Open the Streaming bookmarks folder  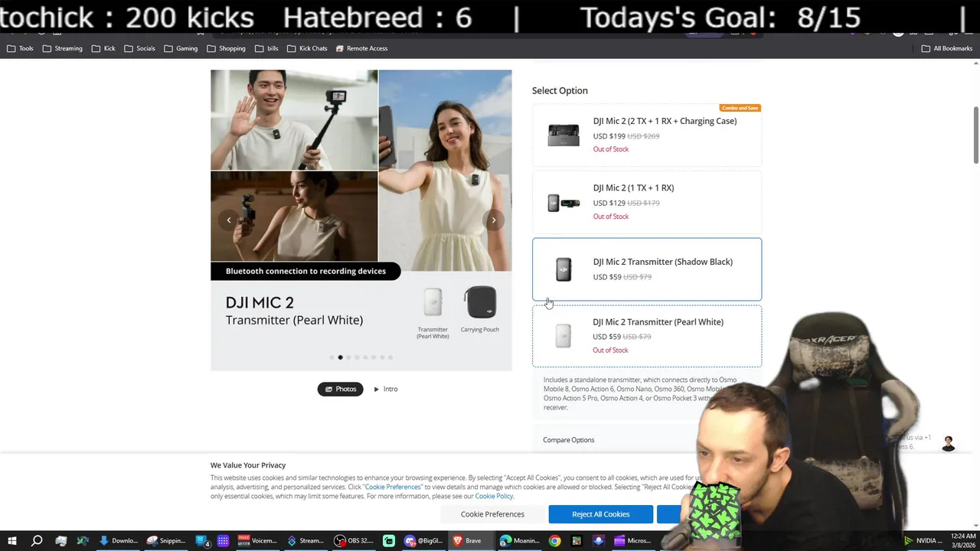62,48
